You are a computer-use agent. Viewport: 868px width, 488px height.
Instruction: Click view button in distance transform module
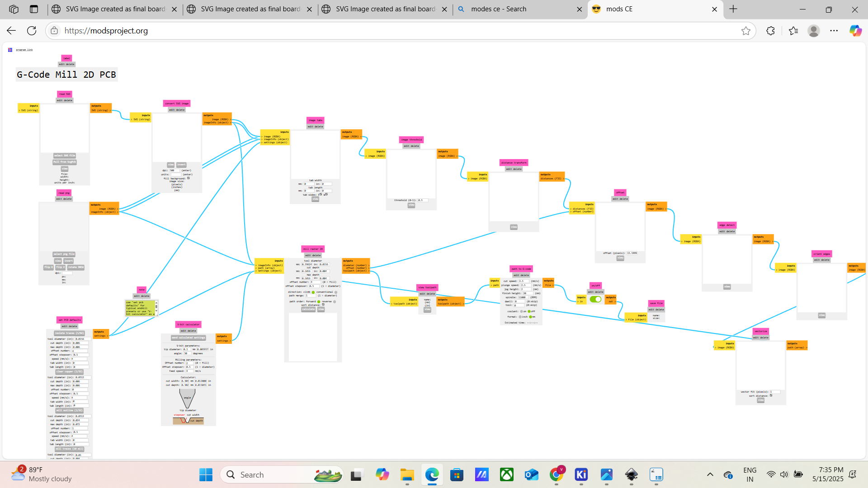(x=514, y=227)
